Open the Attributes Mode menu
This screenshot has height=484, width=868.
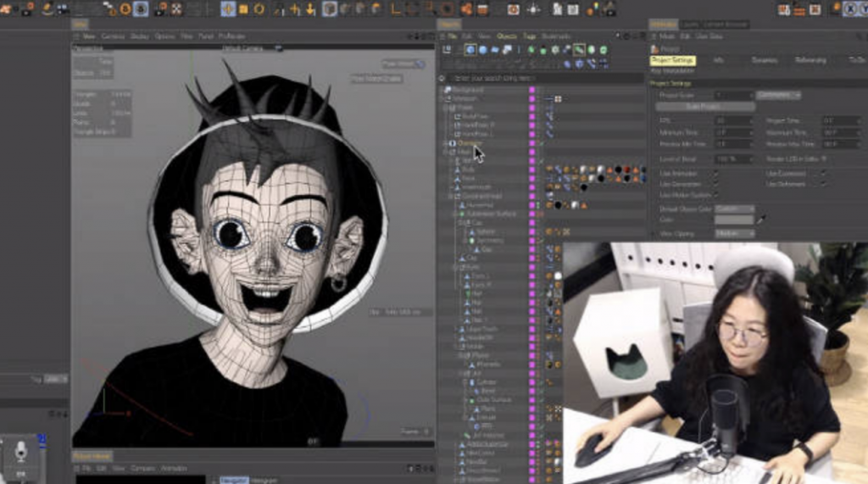pyautogui.click(x=667, y=36)
